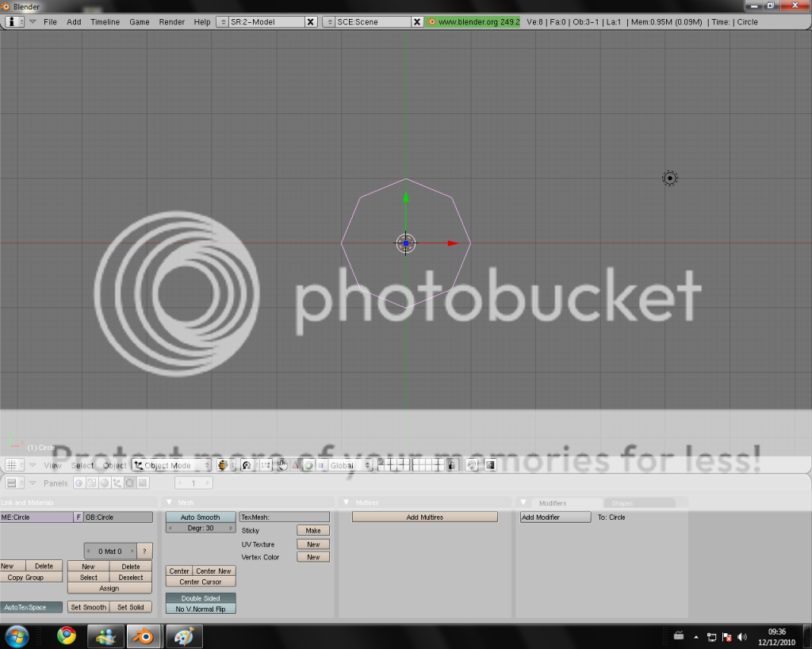This screenshot has height=649, width=812.
Task: Collapse the Multires panel triangle
Action: tap(347, 502)
